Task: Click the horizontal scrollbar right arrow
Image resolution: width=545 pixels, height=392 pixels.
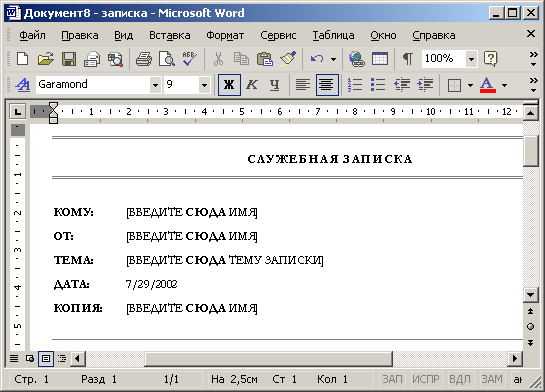Action: click(515, 358)
